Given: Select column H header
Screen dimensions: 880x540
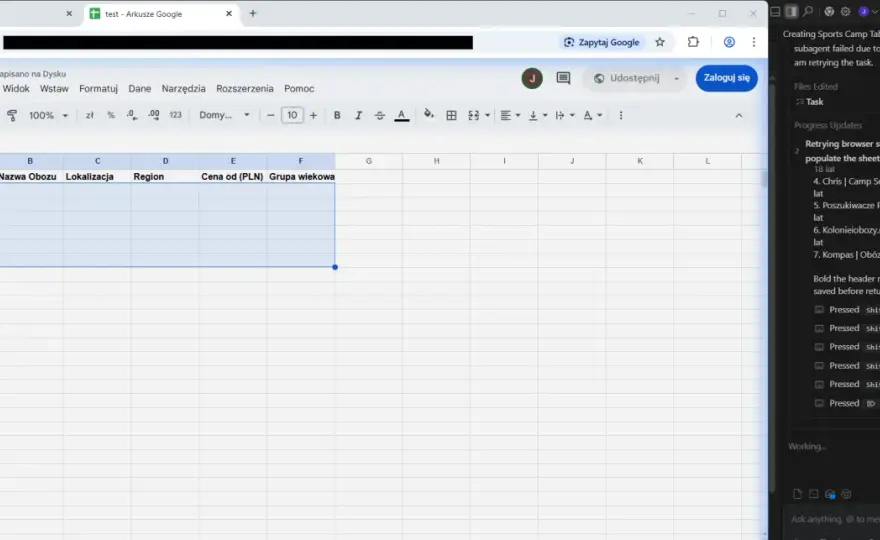Looking at the screenshot, I should [437, 161].
